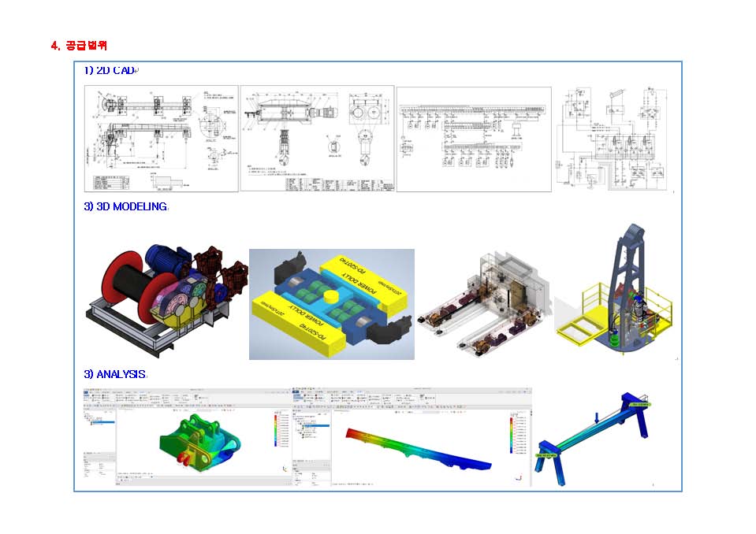Select the blue gantry frame analysis image

point(594,438)
